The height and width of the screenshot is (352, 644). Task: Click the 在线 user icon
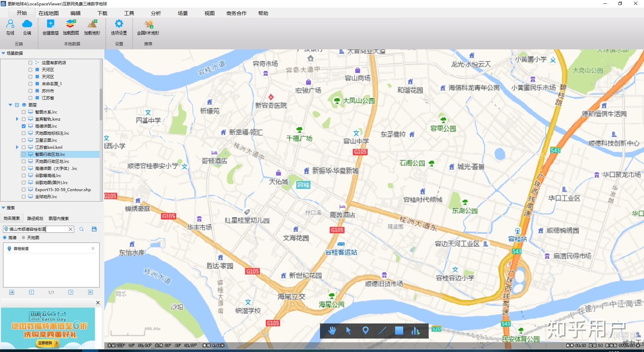click(x=10, y=24)
